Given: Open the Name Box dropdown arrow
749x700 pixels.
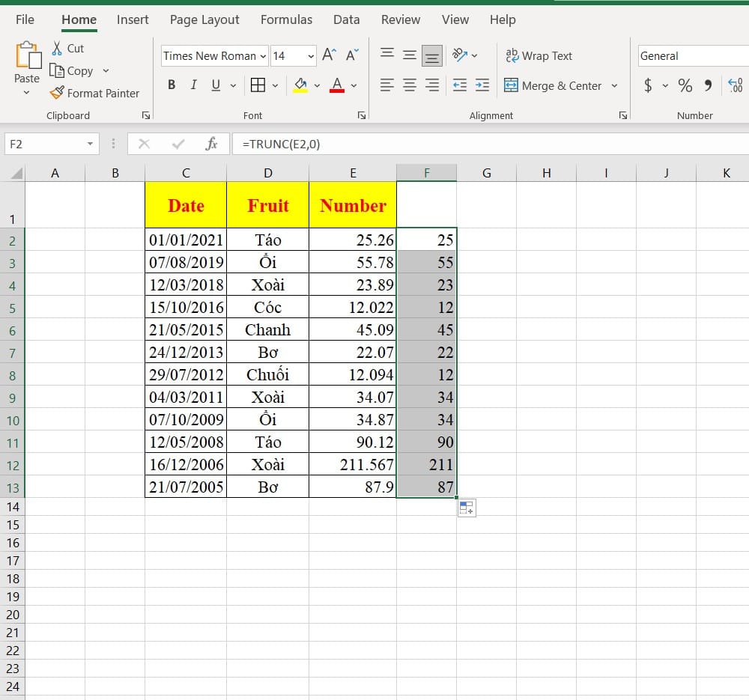Looking at the screenshot, I should (x=90, y=144).
